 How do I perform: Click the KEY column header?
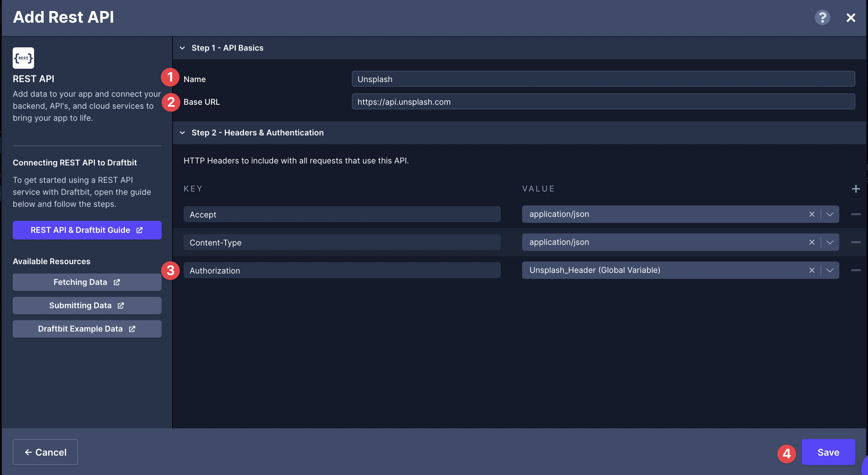tap(193, 188)
